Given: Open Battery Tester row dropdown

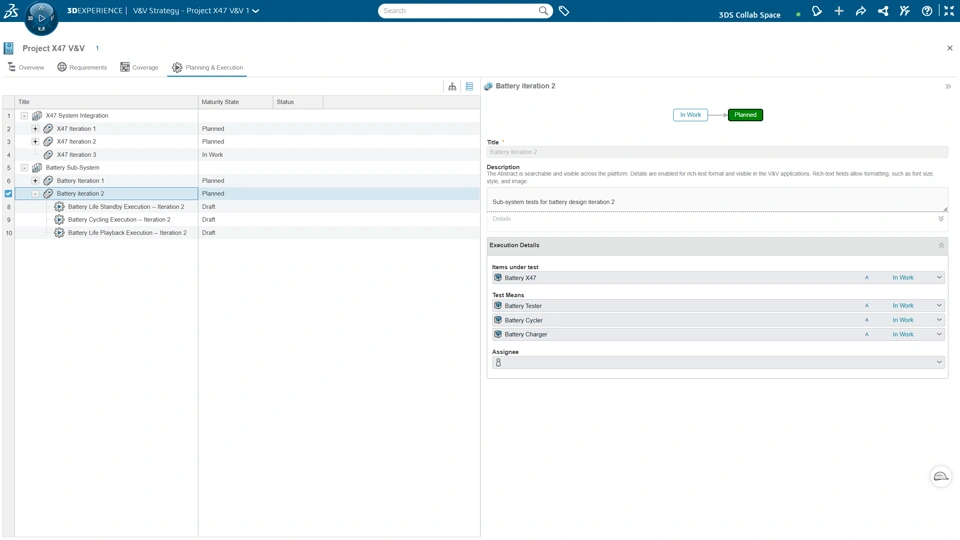Looking at the screenshot, I should click(x=939, y=306).
